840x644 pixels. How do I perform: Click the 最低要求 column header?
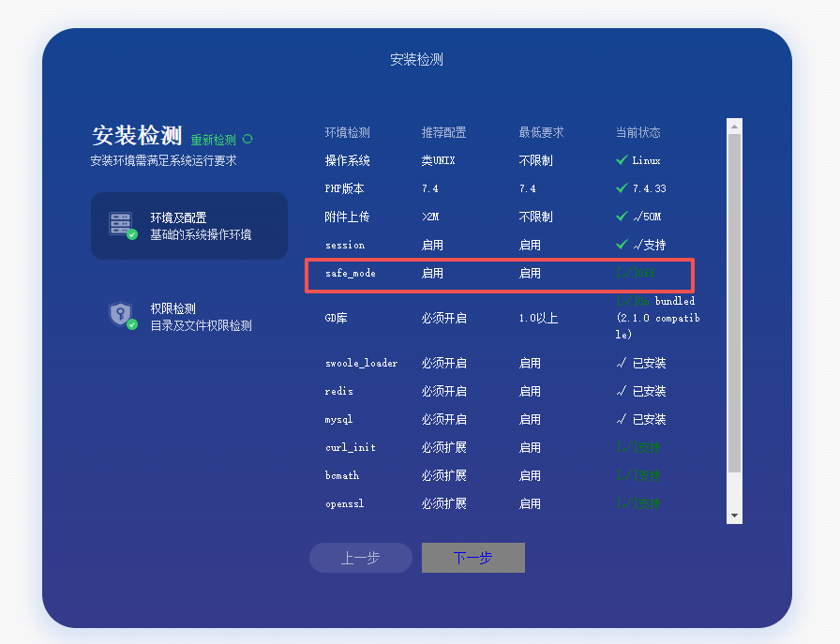coord(541,132)
